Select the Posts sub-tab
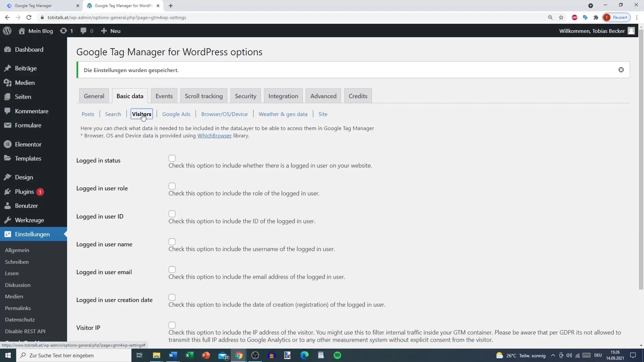This screenshot has height=362, width=644. (88, 114)
